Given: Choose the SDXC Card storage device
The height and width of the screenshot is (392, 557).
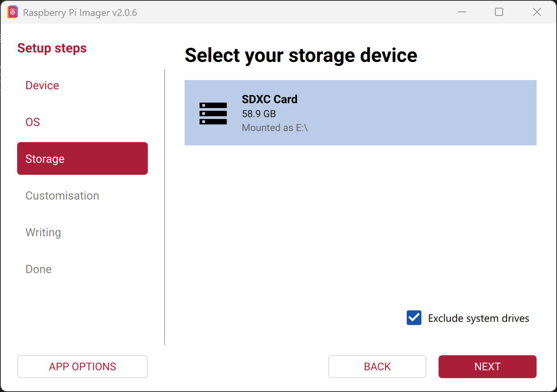Looking at the screenshot, I should point(360,113).
